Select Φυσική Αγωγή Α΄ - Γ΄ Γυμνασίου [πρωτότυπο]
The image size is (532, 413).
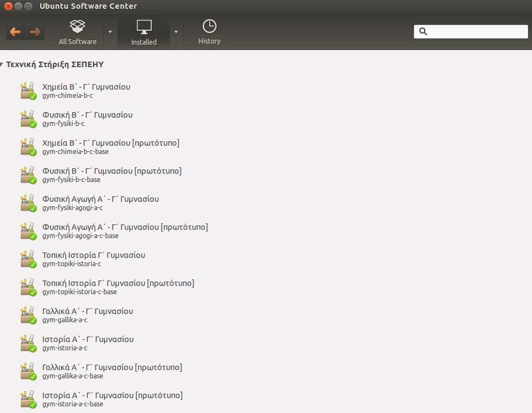(x=125, y=227)
